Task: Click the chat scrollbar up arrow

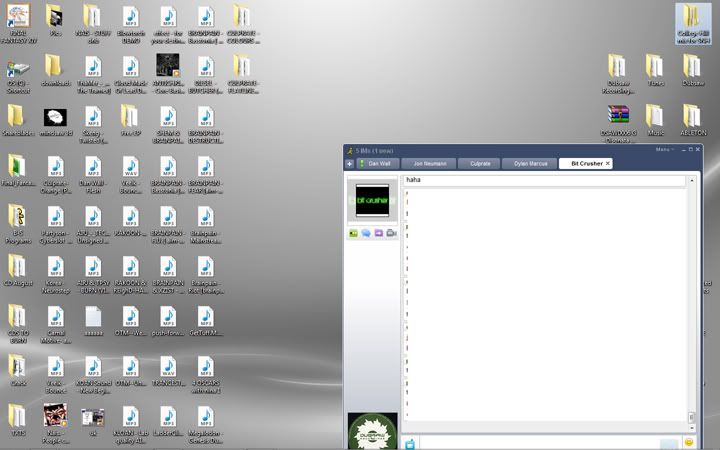Action: 692,180
